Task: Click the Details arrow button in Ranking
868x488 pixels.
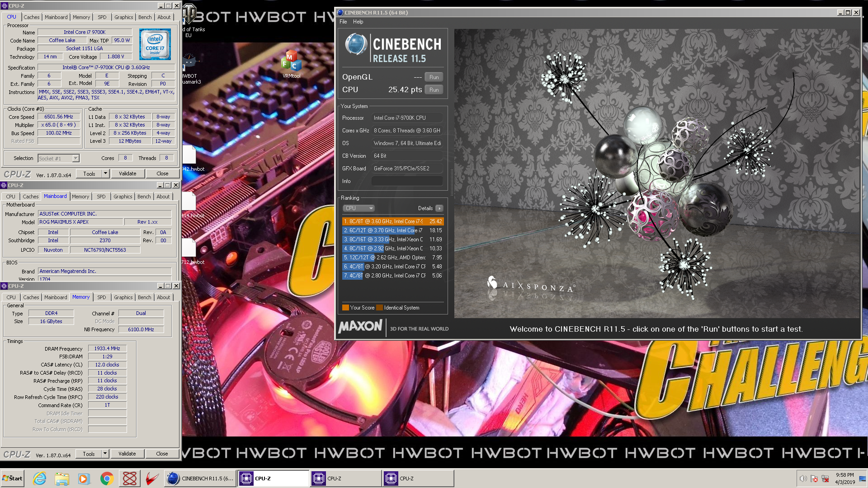Action: pos(439,208)
